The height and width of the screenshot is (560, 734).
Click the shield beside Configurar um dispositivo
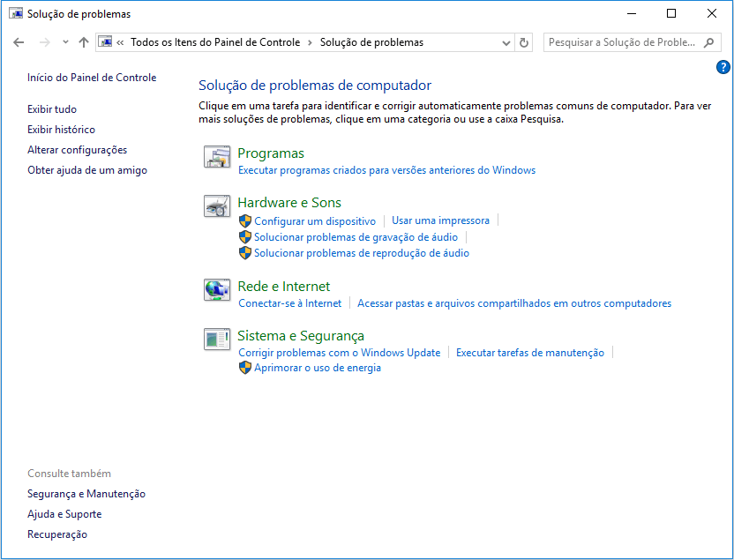pyautogui.click(x=244, y=220)
